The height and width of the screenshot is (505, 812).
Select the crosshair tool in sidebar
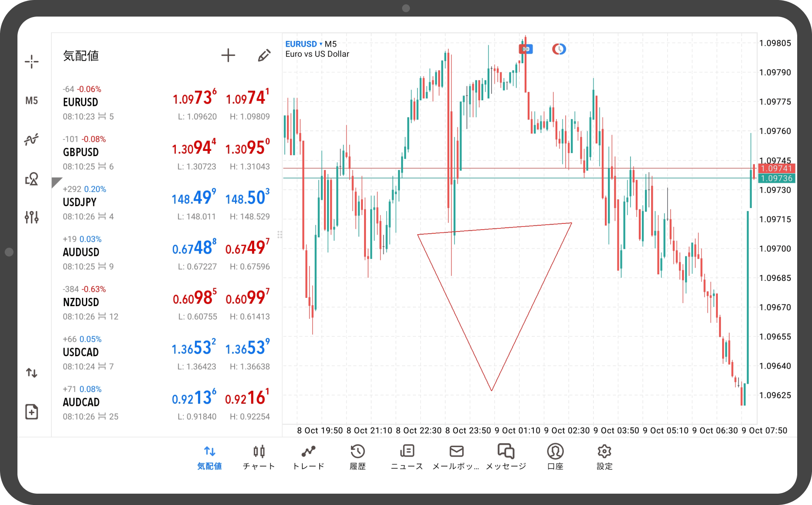point(31,62)
